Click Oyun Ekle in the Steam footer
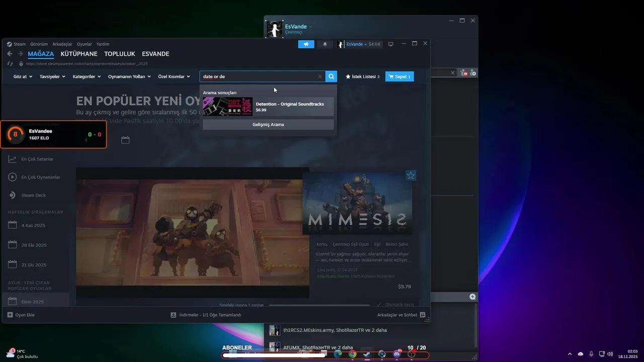644x362 pixels. 21,315
